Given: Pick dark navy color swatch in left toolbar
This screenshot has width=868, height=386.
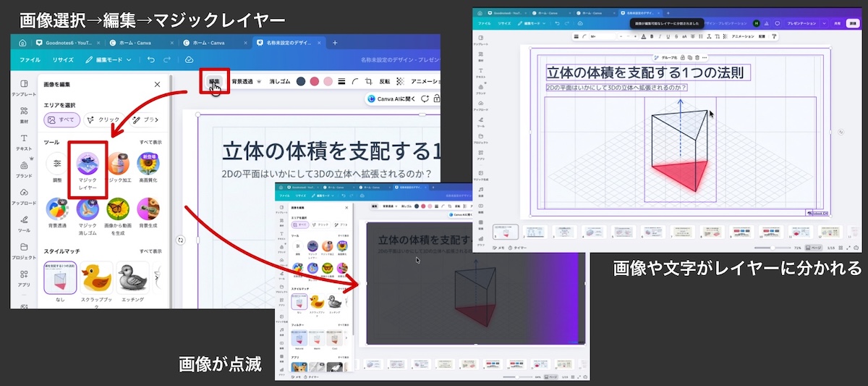Looking at the screenshot, I should coord(301,82).
